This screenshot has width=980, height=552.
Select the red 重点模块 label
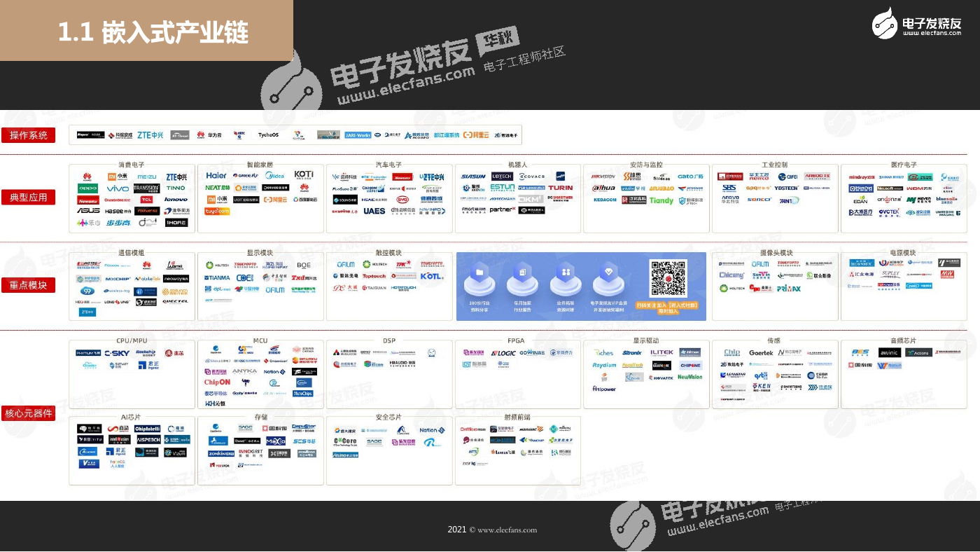[29, 285]
